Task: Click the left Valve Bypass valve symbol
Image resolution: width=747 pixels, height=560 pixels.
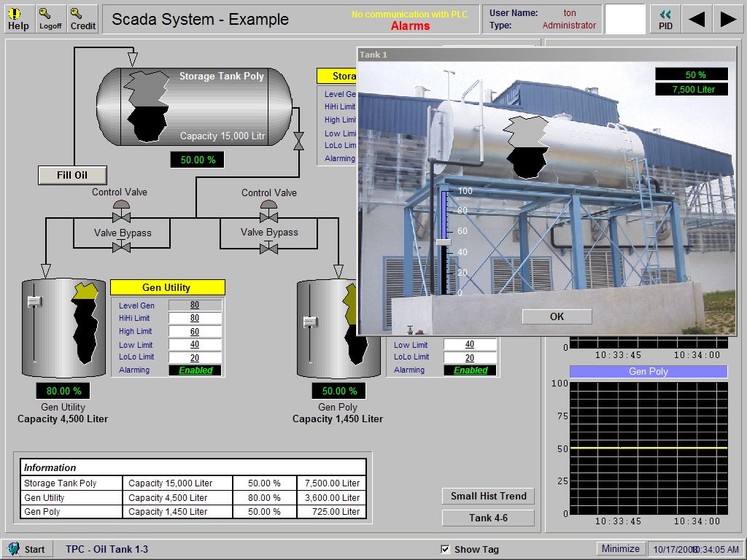Action: (x=121, y=246)
